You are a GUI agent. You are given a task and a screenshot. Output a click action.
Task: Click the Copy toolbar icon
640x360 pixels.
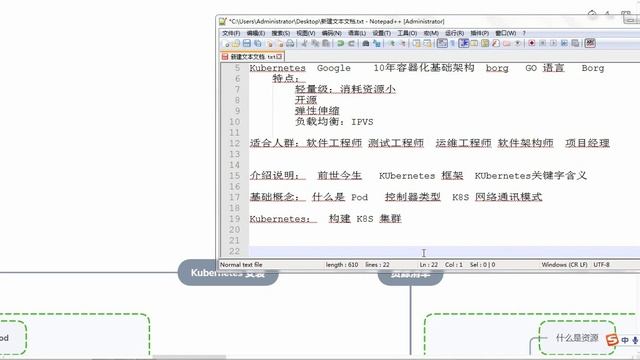pos(315,43)
